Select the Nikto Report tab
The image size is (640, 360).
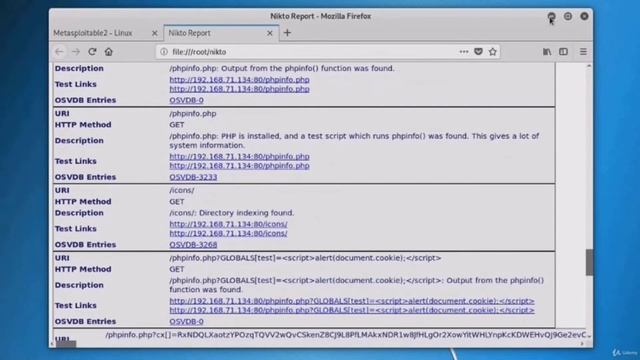221,33
